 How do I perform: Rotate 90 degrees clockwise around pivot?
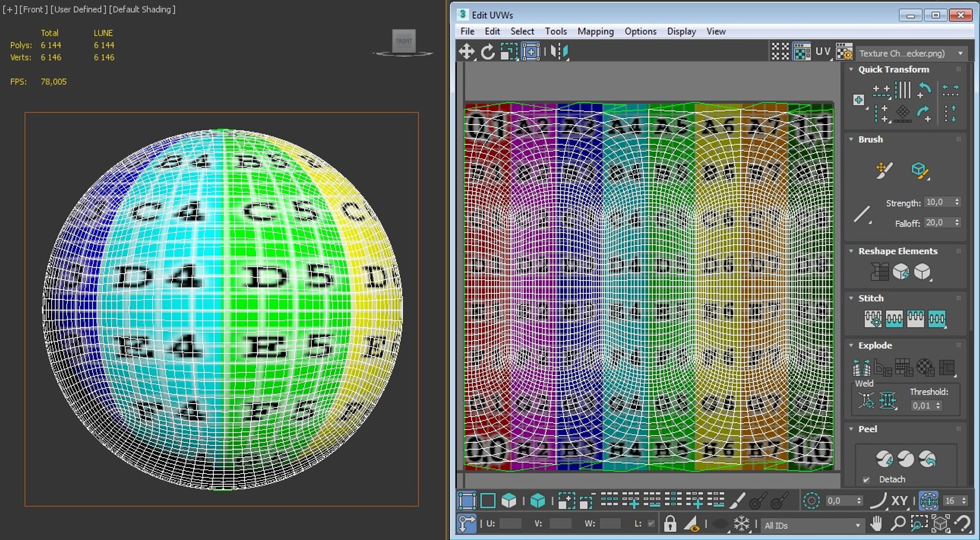924,113
